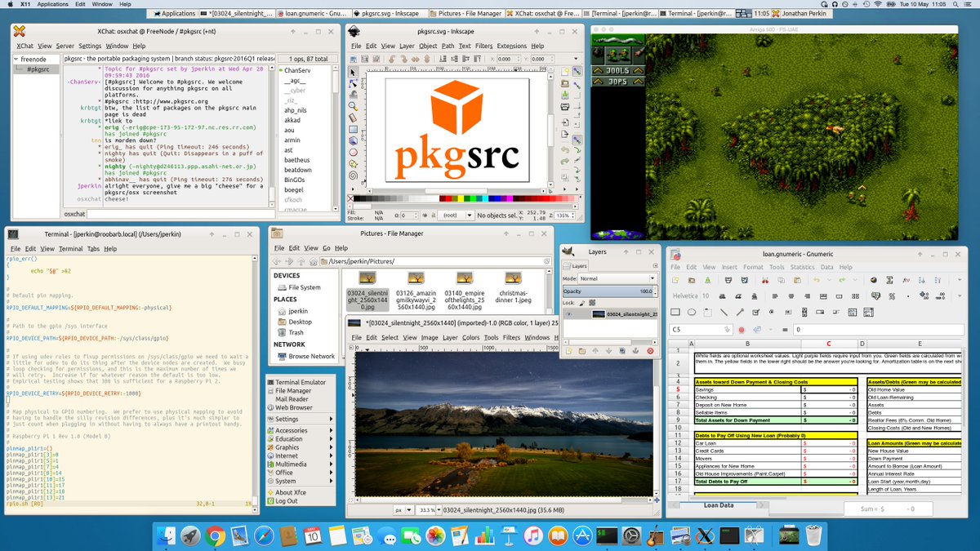
Task: Expand Multimedia submenu in Xfce menu
Action: (301, 464)
